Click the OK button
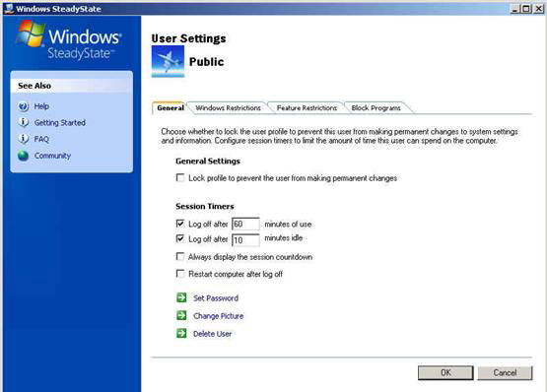547x392 pixels. click(445, 372)
